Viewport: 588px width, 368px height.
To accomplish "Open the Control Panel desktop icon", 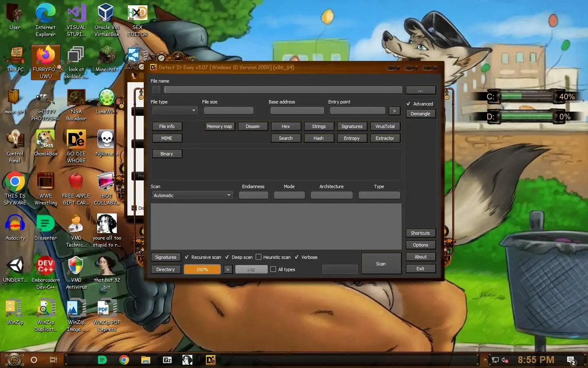I will pos(15,146).
